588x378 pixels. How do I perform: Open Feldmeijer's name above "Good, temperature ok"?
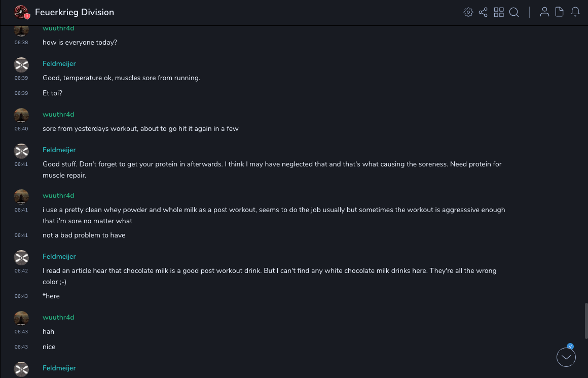pos(59,63)
